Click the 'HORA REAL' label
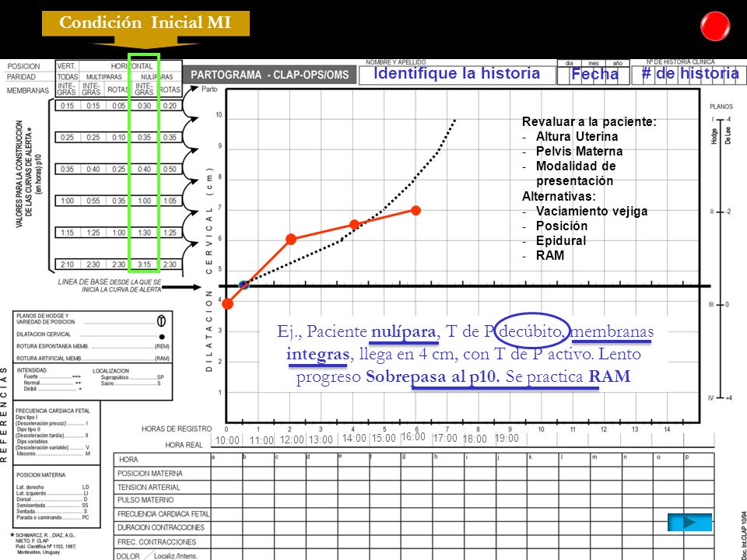 (184, 445)
